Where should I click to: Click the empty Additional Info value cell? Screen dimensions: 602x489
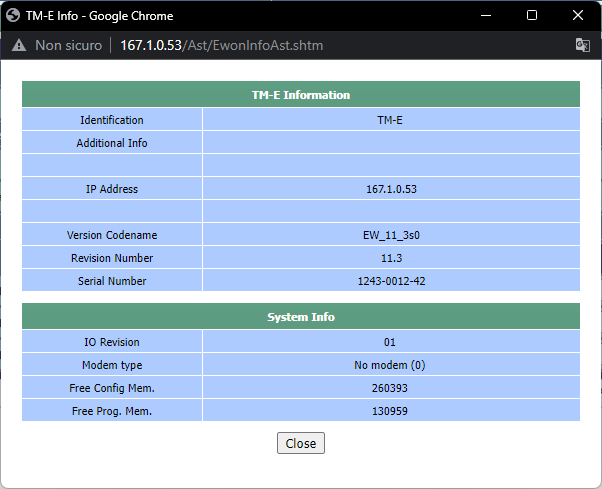tap(391, 143)
